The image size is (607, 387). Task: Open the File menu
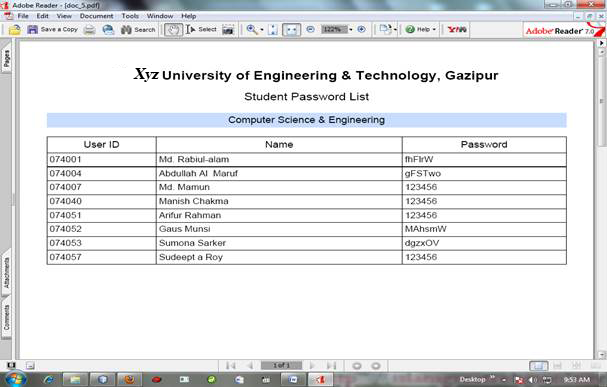pyautogui.click(x=23, y=16)
